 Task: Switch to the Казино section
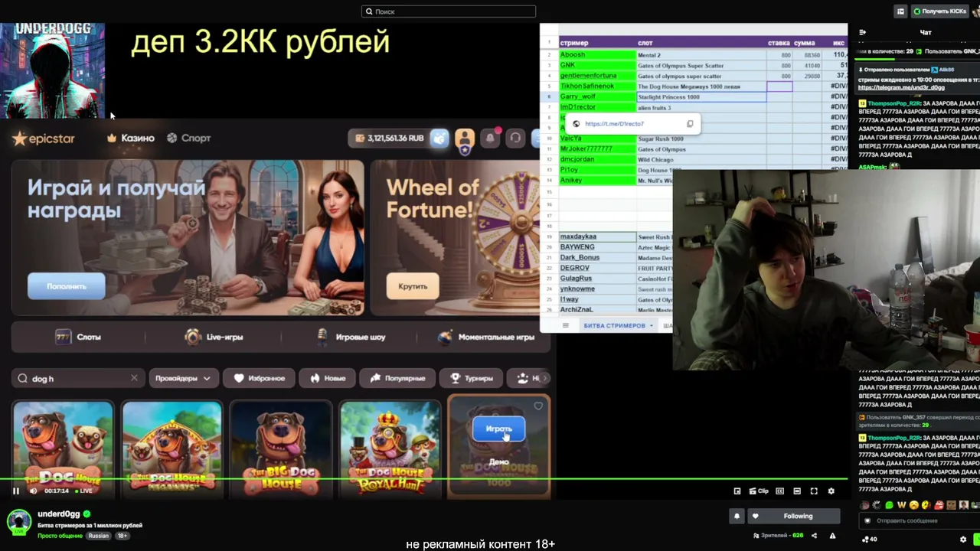pyautogui.click(x=131, y=139)
